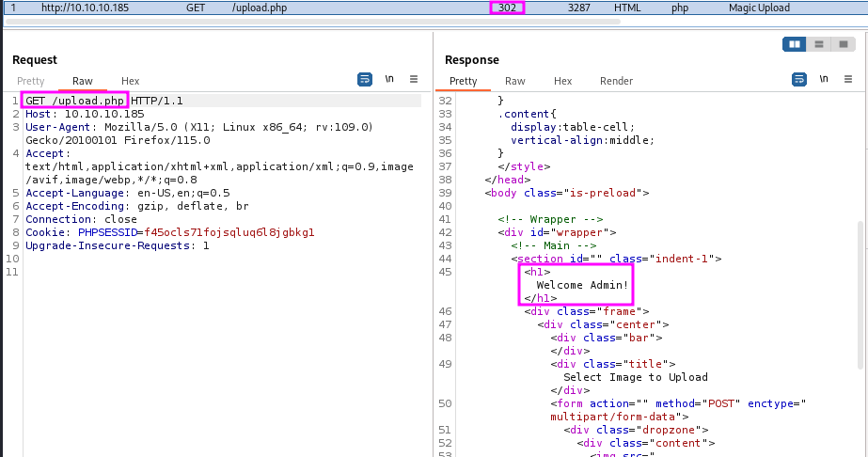Click 'Welcome Admin!' text in response
Image resolution: width=868 pixels, height=457 pixels.
(x=582, y=285)
